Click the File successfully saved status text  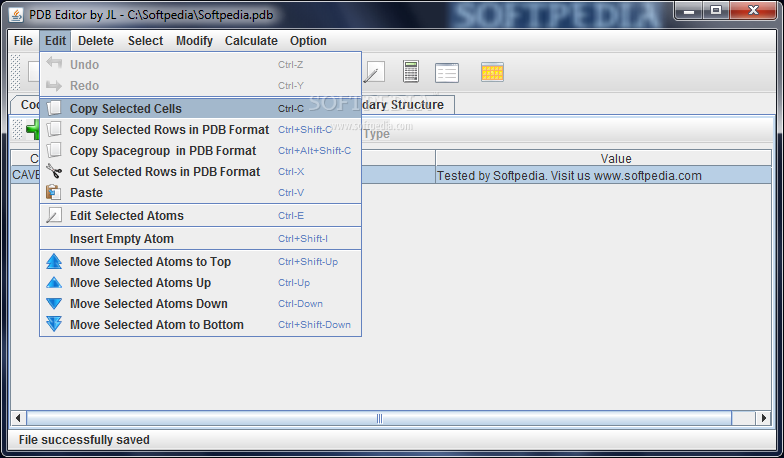[x=84, y=440]
